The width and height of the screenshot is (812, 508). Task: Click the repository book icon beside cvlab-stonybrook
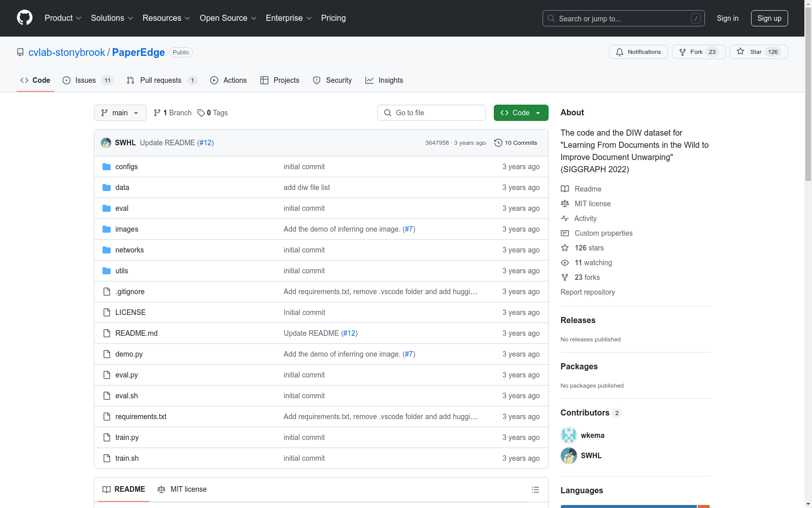[x=20, y=52]
